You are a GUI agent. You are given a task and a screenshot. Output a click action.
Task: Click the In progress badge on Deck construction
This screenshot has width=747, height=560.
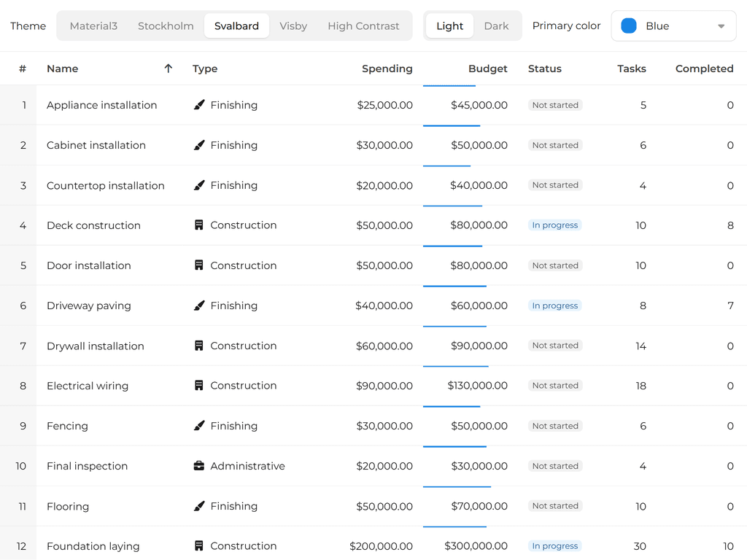coord(554,225)
